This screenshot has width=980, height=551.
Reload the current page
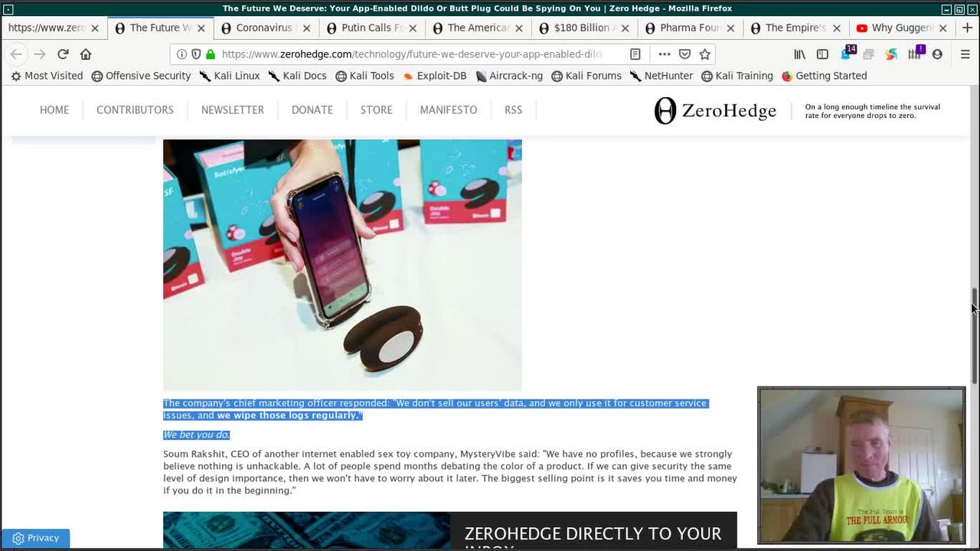(63, 54)
